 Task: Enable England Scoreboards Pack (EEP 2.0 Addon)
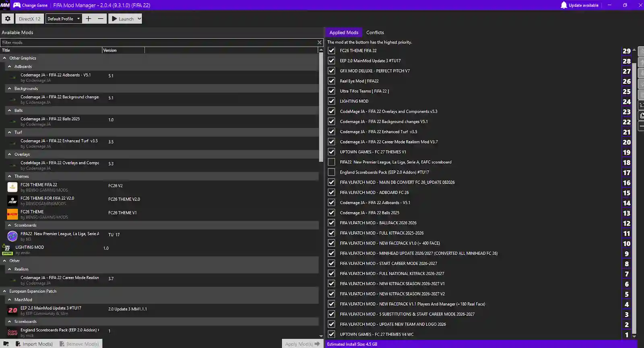click(x=331, y=172)
